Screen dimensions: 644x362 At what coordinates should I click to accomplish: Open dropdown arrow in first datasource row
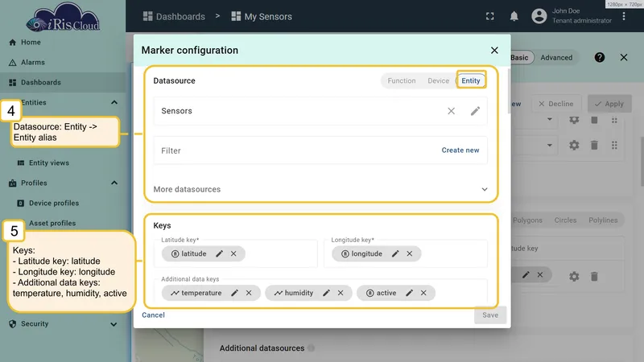549,119
